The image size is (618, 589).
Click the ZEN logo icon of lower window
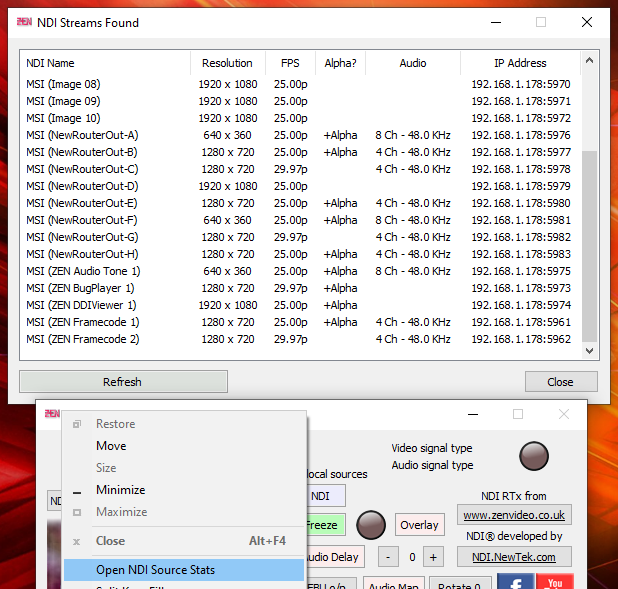(x=52, y=414)
